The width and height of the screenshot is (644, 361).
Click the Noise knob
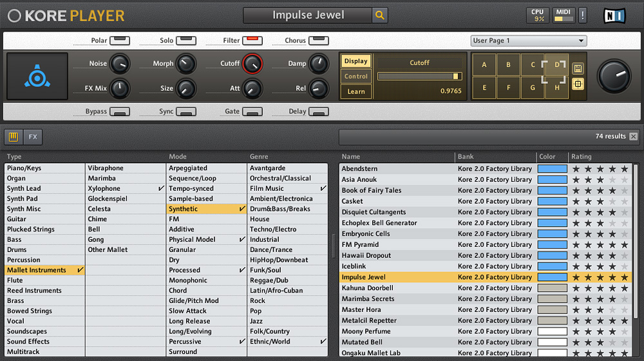(120, 64)
